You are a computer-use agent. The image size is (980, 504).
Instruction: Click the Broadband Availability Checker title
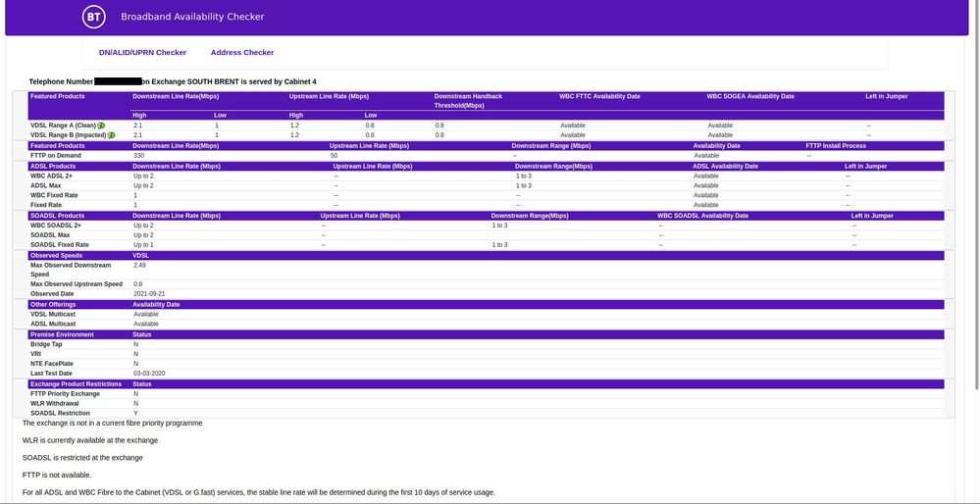pos(192,17)
